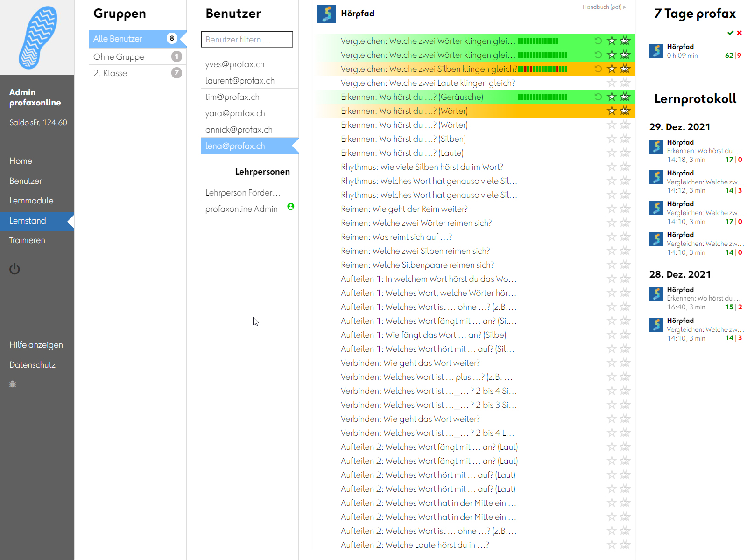The height and width of the screenshot is (560, 747).
Task: Select the 2. Klasse group
Action: [138, 73]
